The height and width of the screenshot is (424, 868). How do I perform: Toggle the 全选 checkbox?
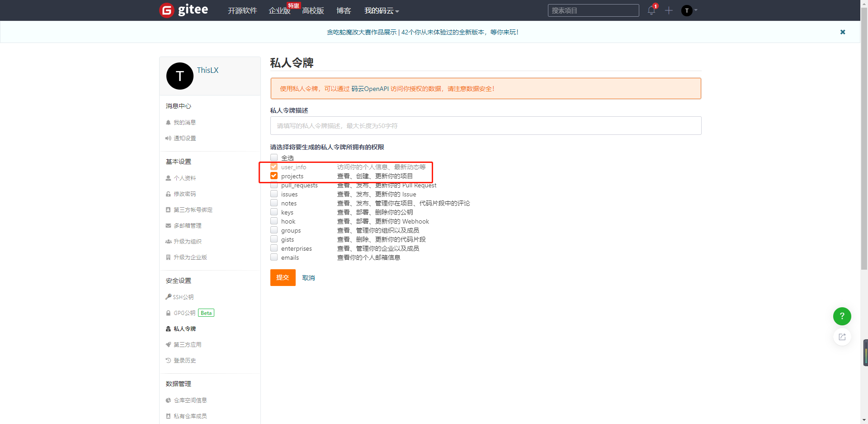(x=274, y=157)
